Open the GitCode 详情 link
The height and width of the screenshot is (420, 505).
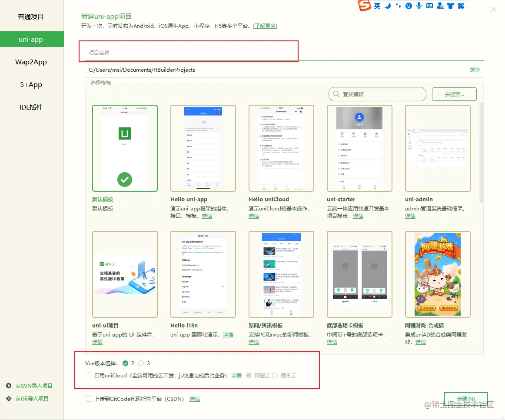[x=195, y=399]
